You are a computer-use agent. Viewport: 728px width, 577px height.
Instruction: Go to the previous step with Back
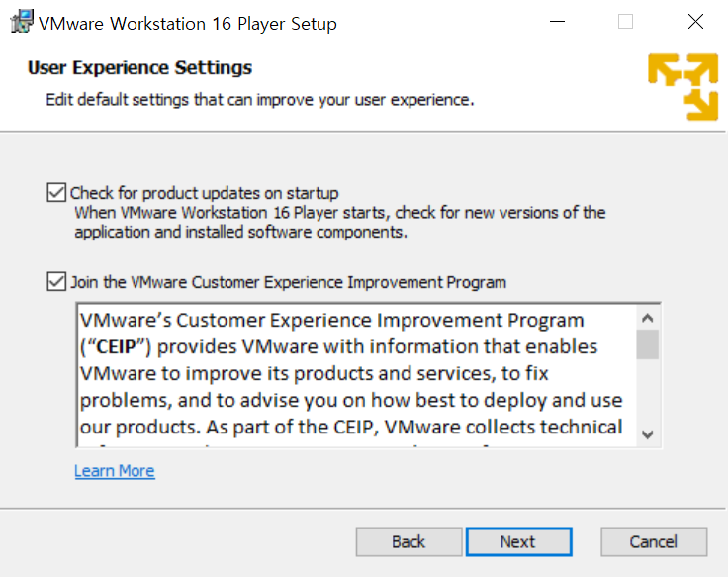pyautogui.click(x=409, y=541)
